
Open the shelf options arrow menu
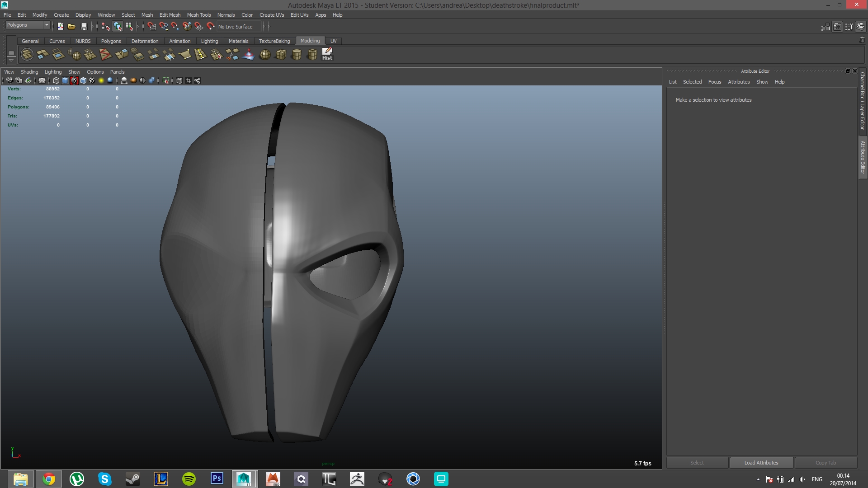point(11,60)
